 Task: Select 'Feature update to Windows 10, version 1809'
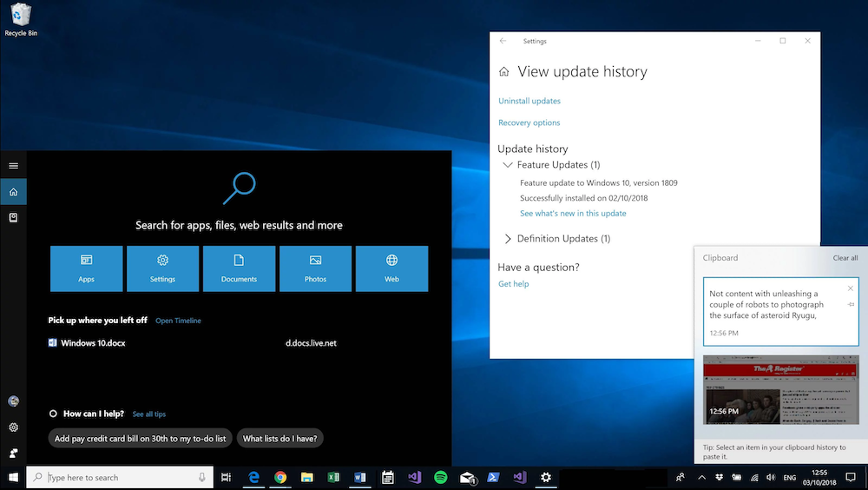point(598,183)
